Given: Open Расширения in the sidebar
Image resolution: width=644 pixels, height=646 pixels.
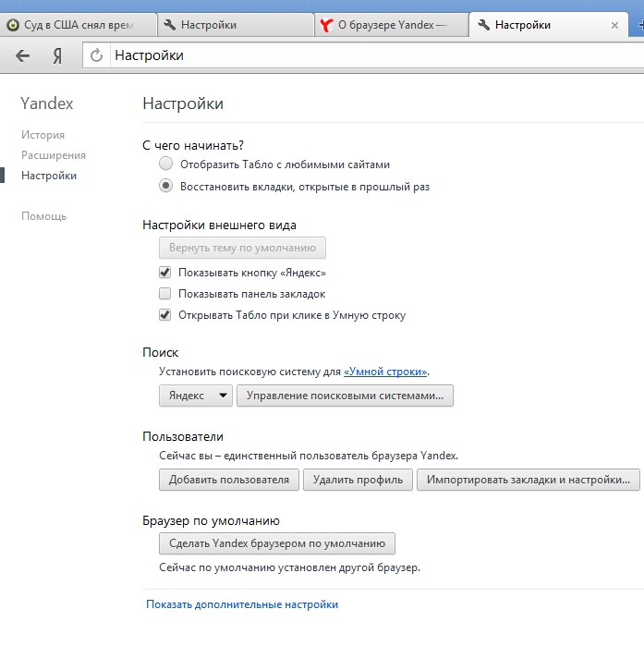Looking at the screenshot, I should 54,155.
